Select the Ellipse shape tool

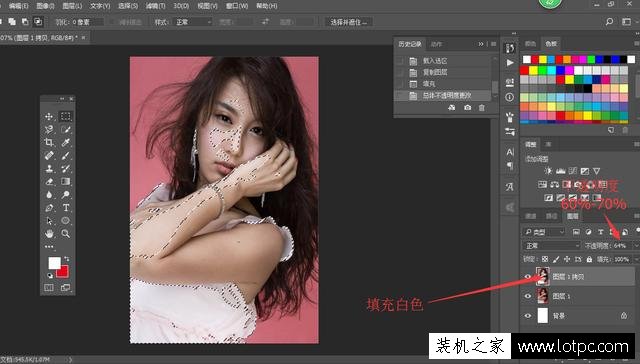65,221
